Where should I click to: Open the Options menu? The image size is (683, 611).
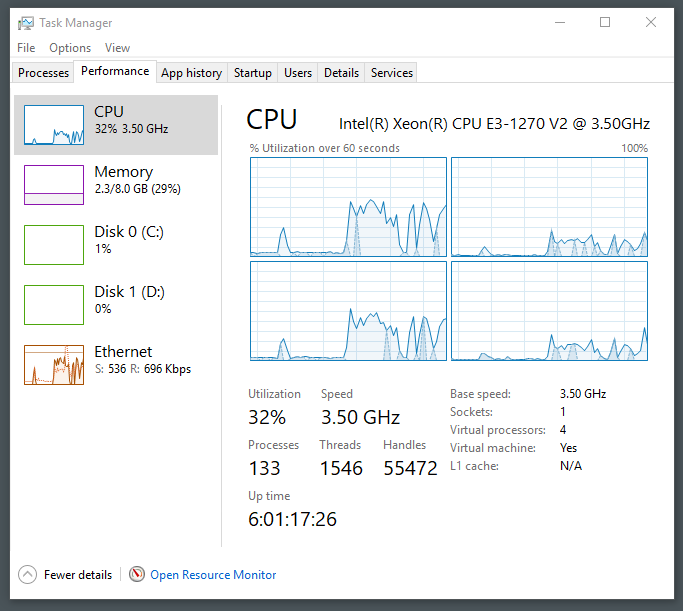(x=70, y=47)
